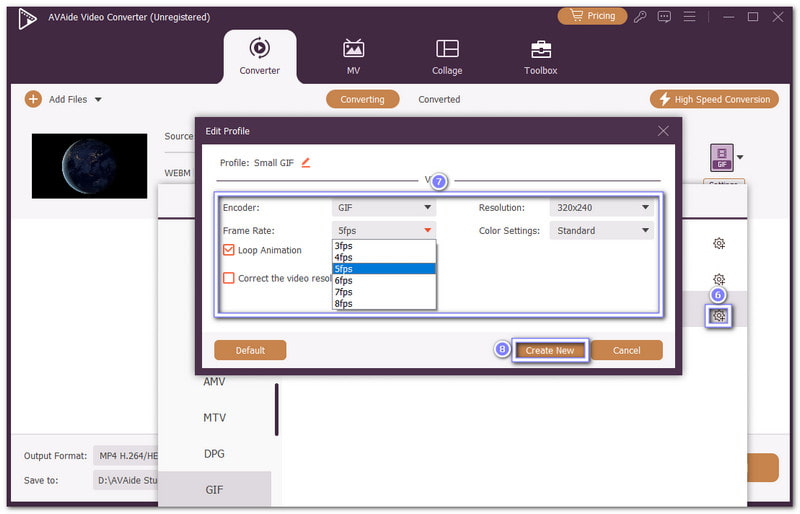Choose 7fps from frame rate list
800x514 pixels.
click(x=384, y=292)
